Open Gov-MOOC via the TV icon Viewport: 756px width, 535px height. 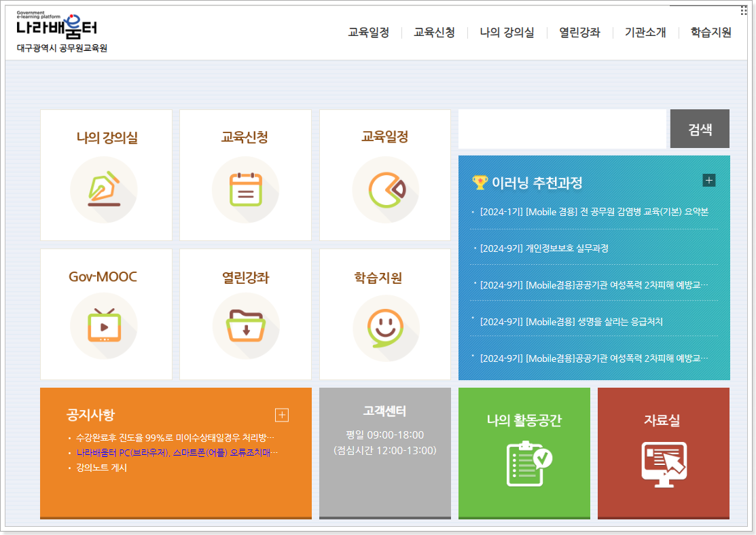point(104,327)
